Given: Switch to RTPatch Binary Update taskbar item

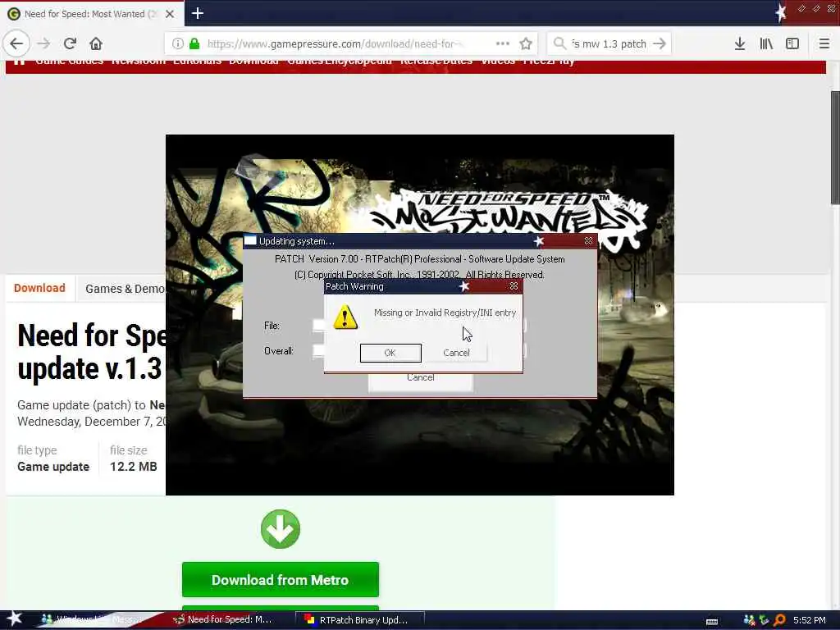Looking at the screenshot, I should pos(360,620).
